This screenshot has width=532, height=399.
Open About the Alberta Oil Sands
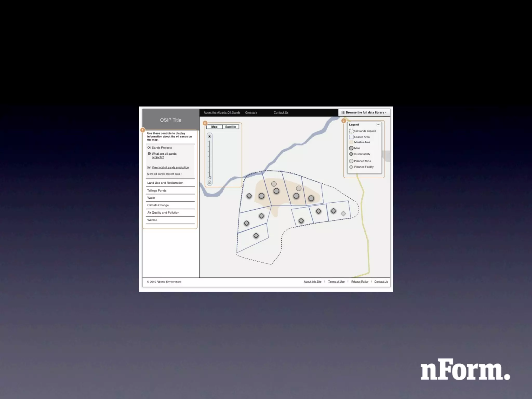click(222, 112)
